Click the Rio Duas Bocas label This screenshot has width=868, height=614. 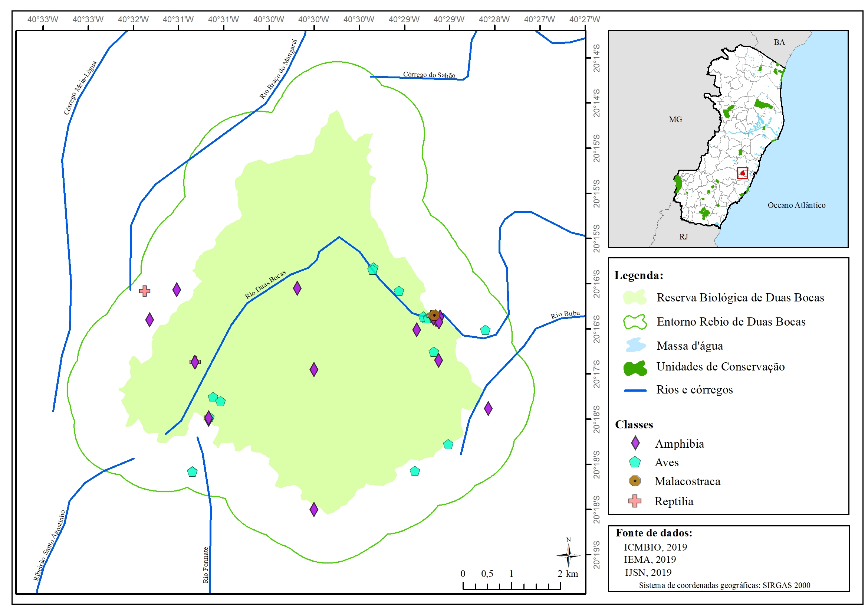[265, 284]
